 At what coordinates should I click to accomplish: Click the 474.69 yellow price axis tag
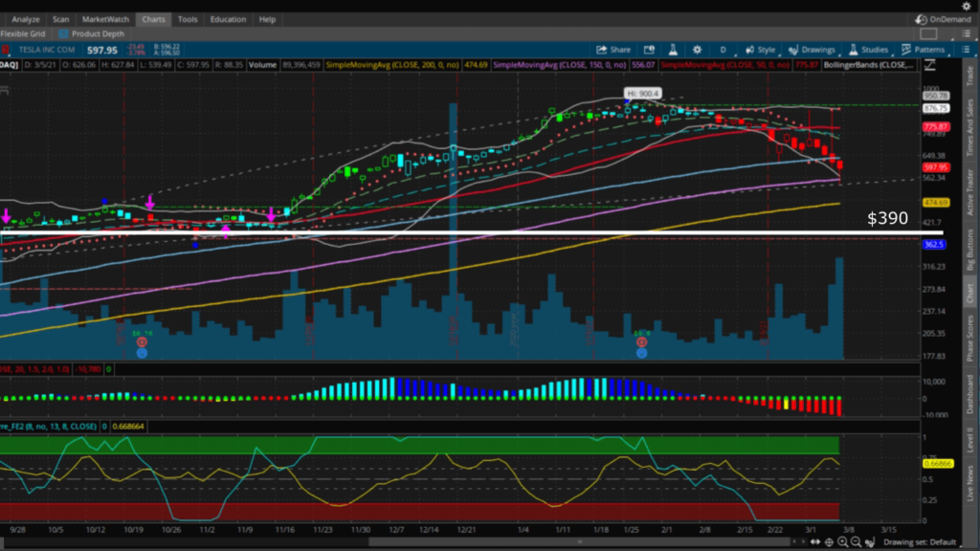click(x=936, y=203)
